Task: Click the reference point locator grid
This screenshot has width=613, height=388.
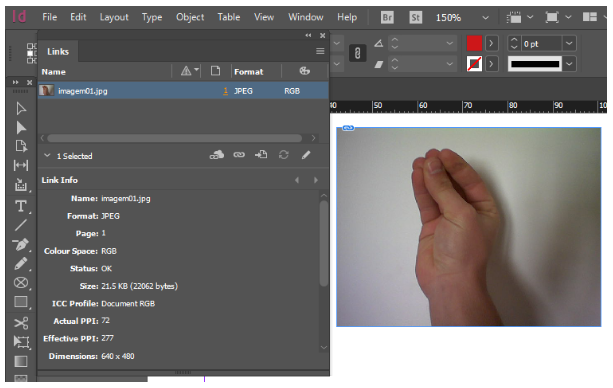Action: (x=32, y=53)
